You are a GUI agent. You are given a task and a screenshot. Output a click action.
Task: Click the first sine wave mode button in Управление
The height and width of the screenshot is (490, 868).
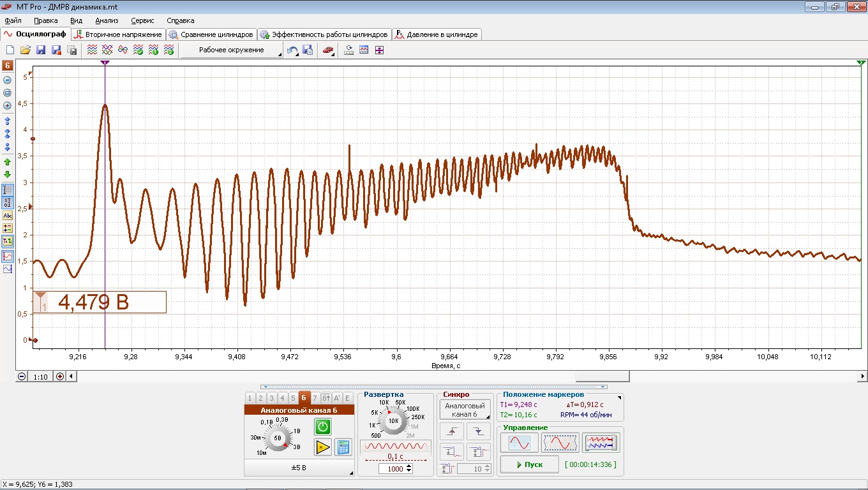(519, 442)
